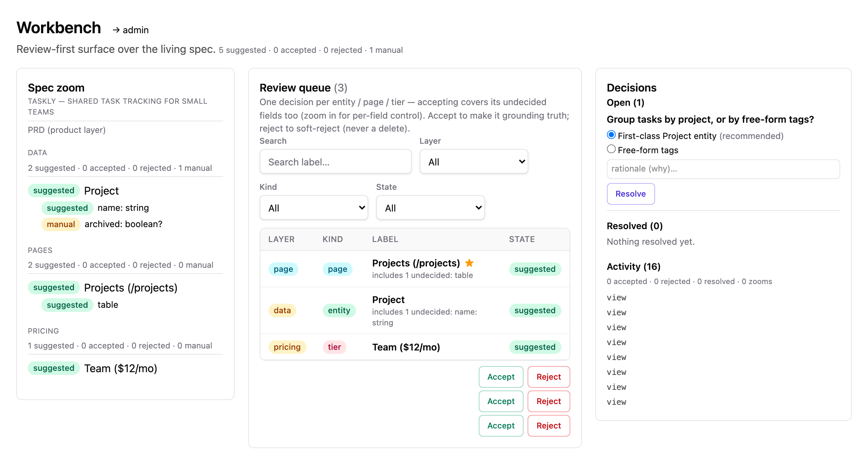Screen dimensions: 868x461
Task: Select the archived: boolean? field
Action: [123, 224]
